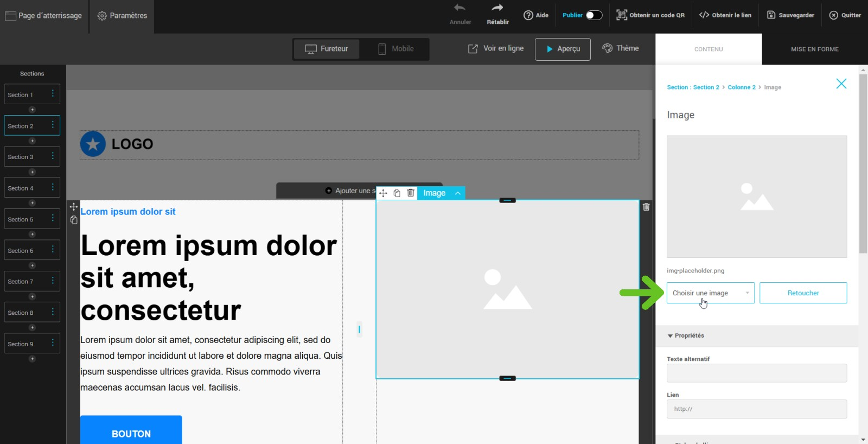Viewport: 868px width, 444px height.
Task: Open the Thème palette
Action: [620, 48]
